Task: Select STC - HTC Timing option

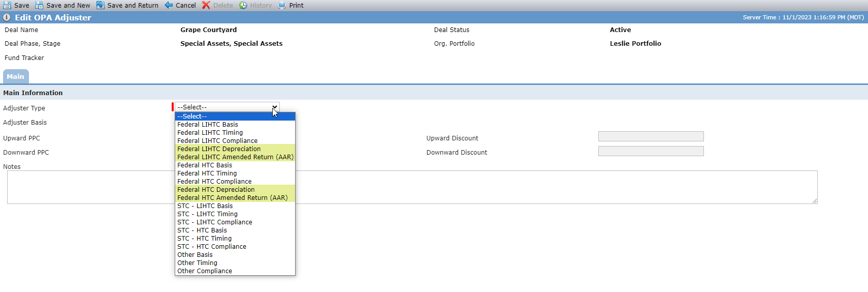Action: pos(235,239)
